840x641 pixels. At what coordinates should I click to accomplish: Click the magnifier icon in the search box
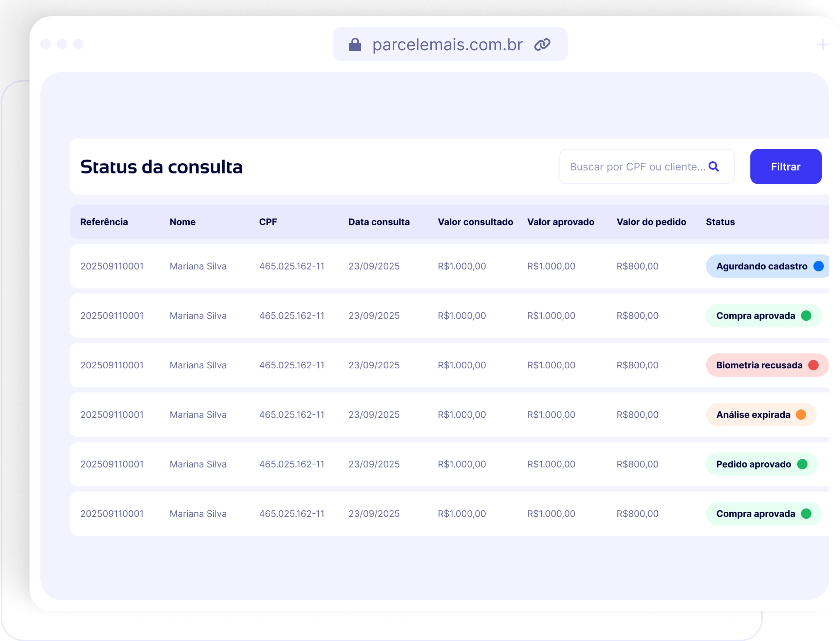tap(713, 167)
